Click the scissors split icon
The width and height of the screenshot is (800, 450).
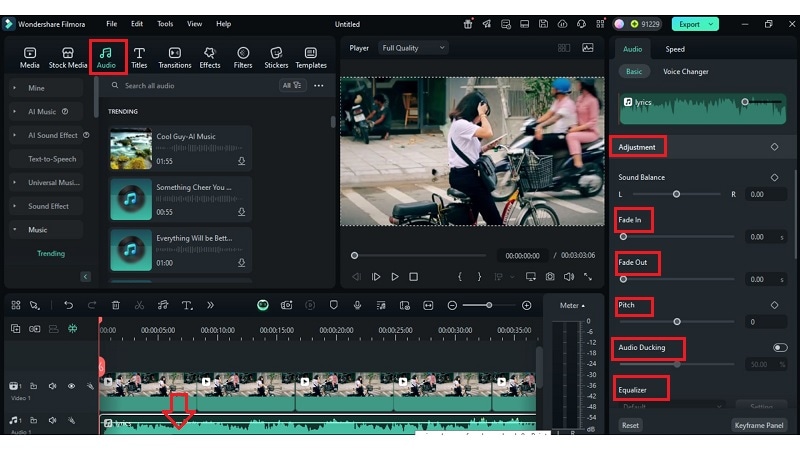[139, 305]
